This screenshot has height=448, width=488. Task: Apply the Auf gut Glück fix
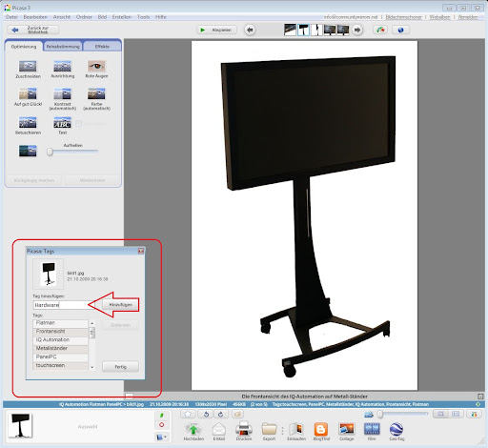click(x=28, y=94)
